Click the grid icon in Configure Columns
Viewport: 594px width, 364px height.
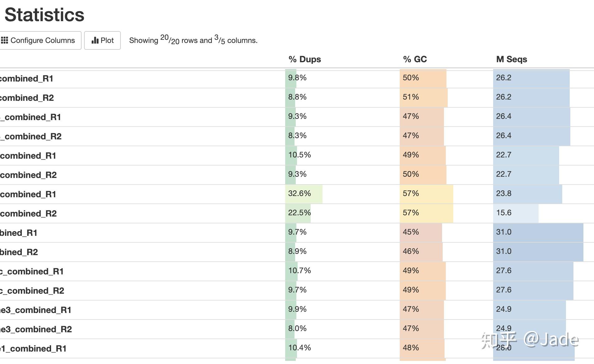(x=4, y=40)
